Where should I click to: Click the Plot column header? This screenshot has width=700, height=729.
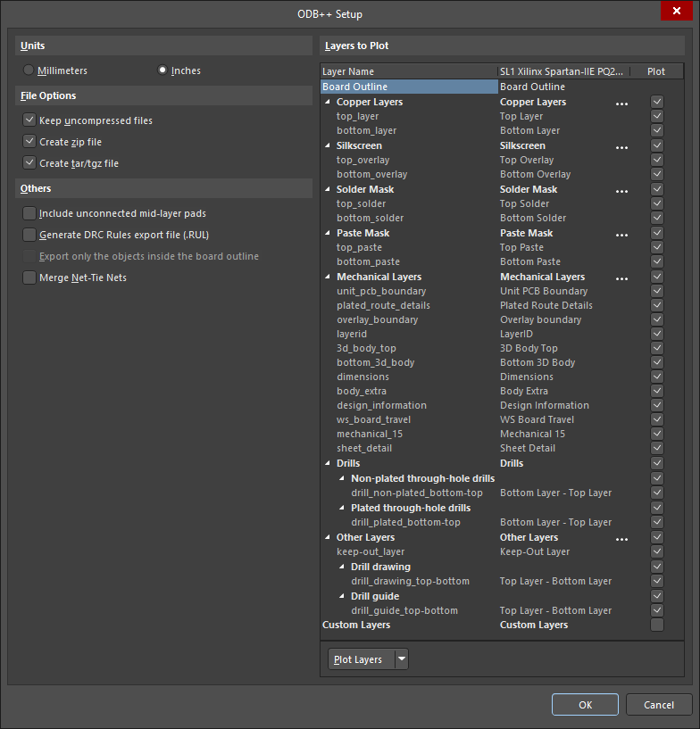pos(656,71)
